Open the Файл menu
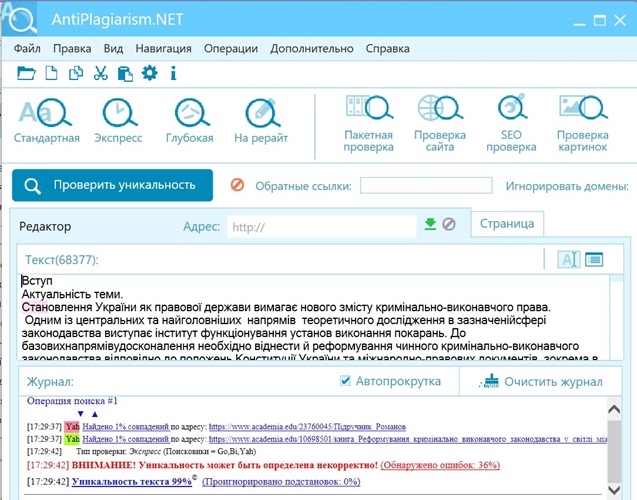 (x=27, y=49)
